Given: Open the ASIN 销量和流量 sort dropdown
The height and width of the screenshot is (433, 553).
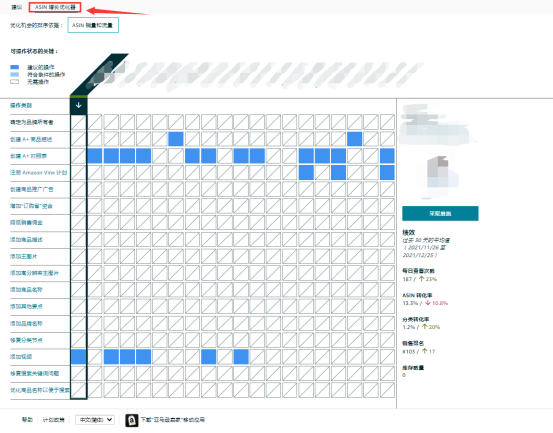Looking at the screenshot, I should click(x=93, y=25).
